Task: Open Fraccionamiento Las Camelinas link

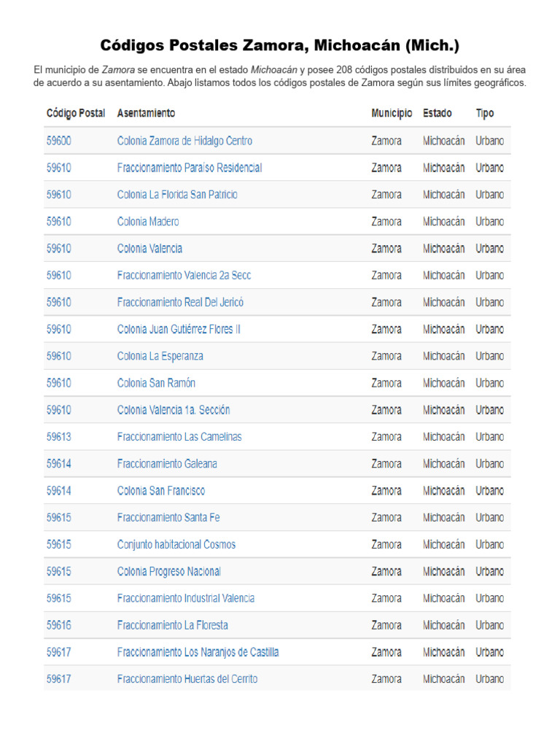Action: click(179, 437)
